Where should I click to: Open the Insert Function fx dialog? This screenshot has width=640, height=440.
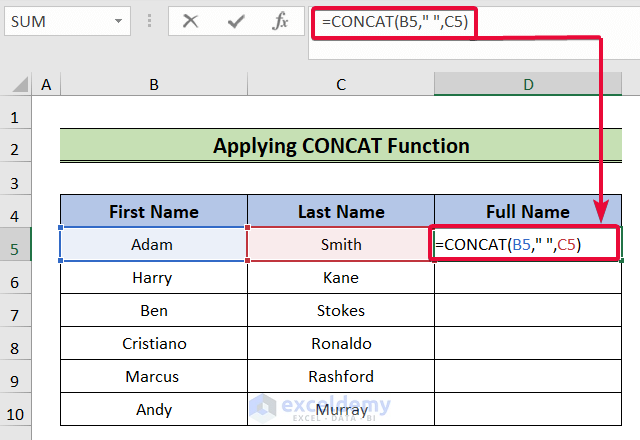tap(282, 20)
